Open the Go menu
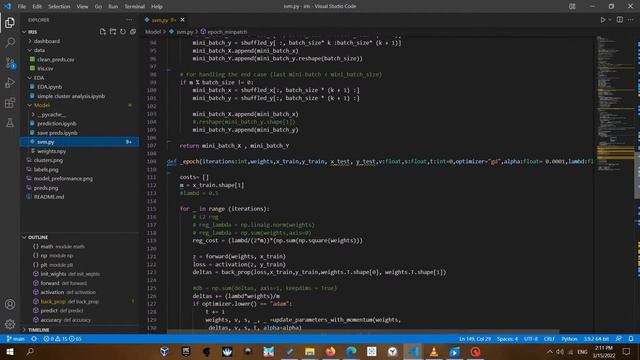 click(x=98, y=6)
